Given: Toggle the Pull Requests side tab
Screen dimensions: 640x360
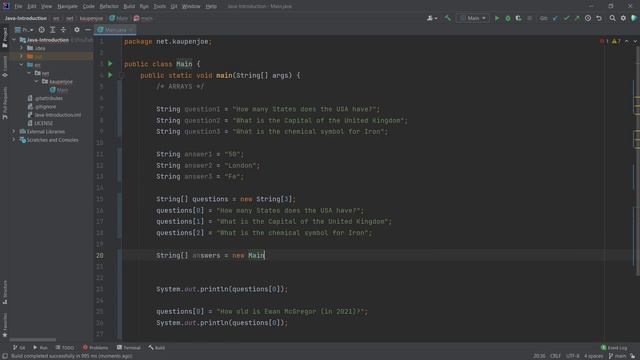Looking at the screenshot, I should pyautogui.click(x=5, y=102).
